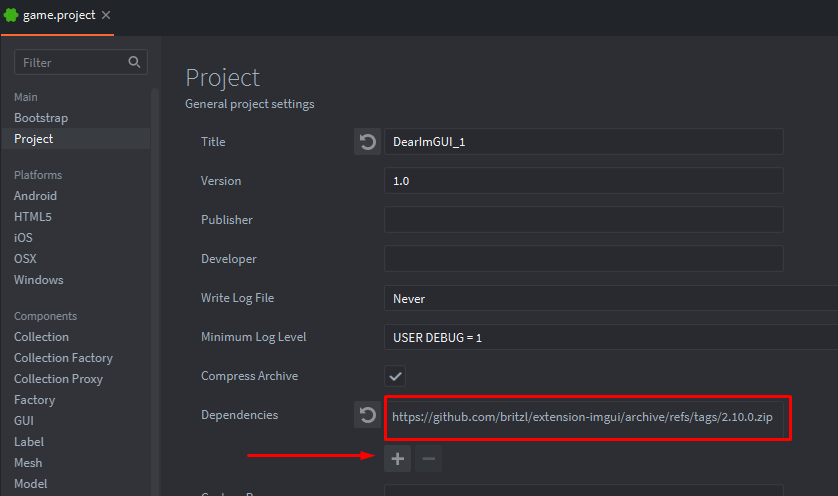The height and width of the screenshot is (496, 838).
Task: Select Bootstrap in the settings sidebar
Action: coord(41,118)
